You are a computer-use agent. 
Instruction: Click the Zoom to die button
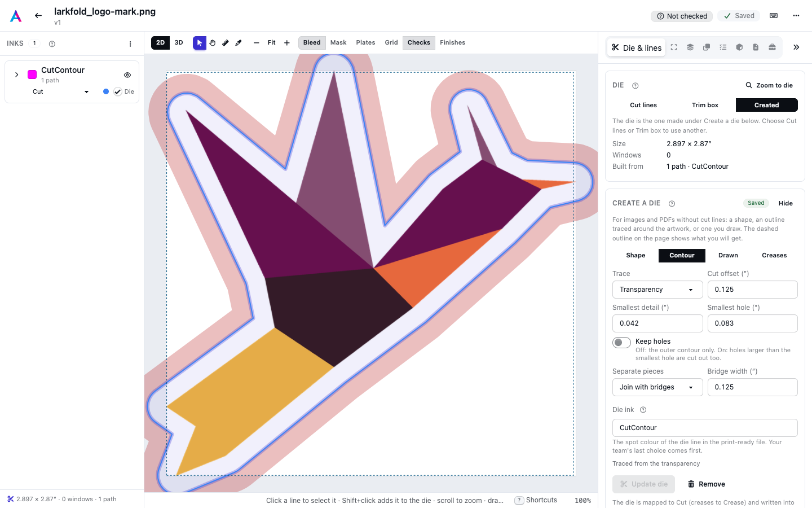[769, 86]
